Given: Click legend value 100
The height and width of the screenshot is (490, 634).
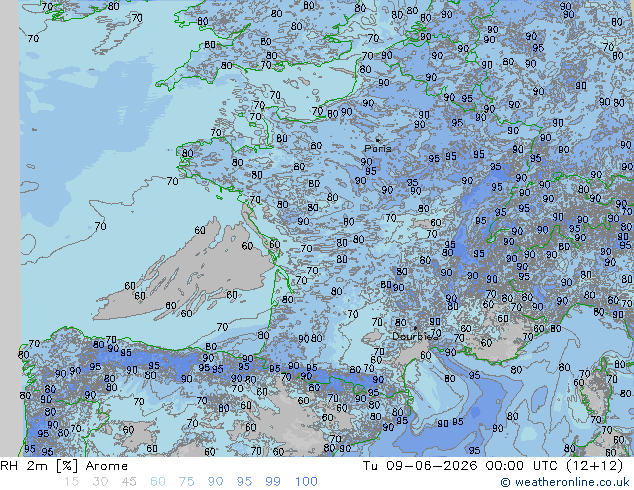Looking at the screenshot, I should pos(306,482).
